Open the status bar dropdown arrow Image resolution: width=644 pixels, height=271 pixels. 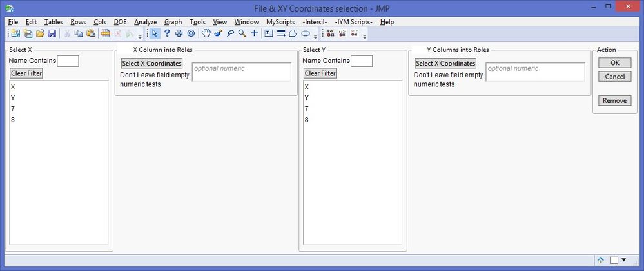tap(624, 260)
